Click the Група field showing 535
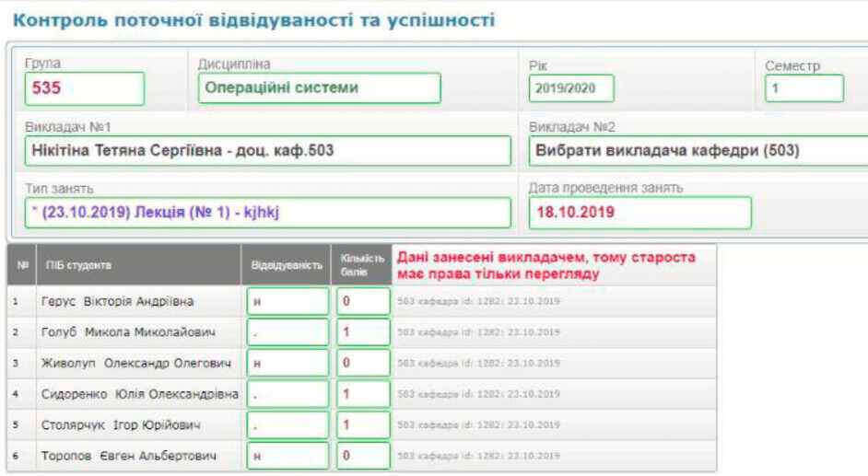This screenshot has height=476, width=868. [84, 88]
